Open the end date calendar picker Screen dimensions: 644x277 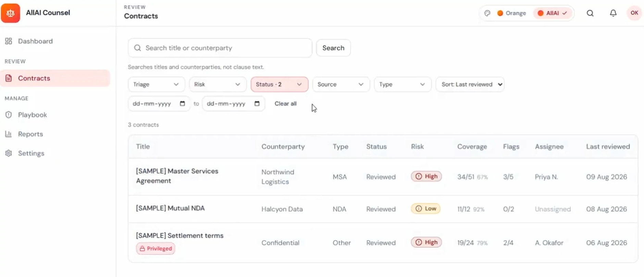257,104
